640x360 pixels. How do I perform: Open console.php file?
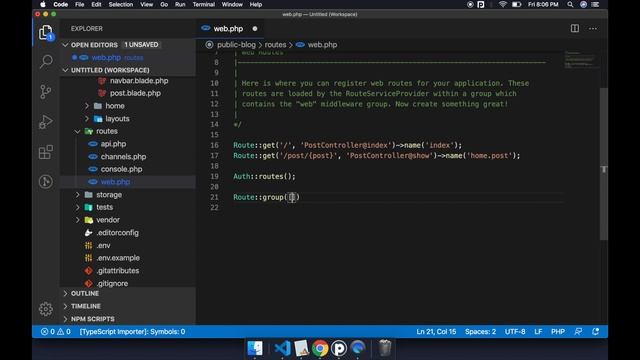[121, 169]
